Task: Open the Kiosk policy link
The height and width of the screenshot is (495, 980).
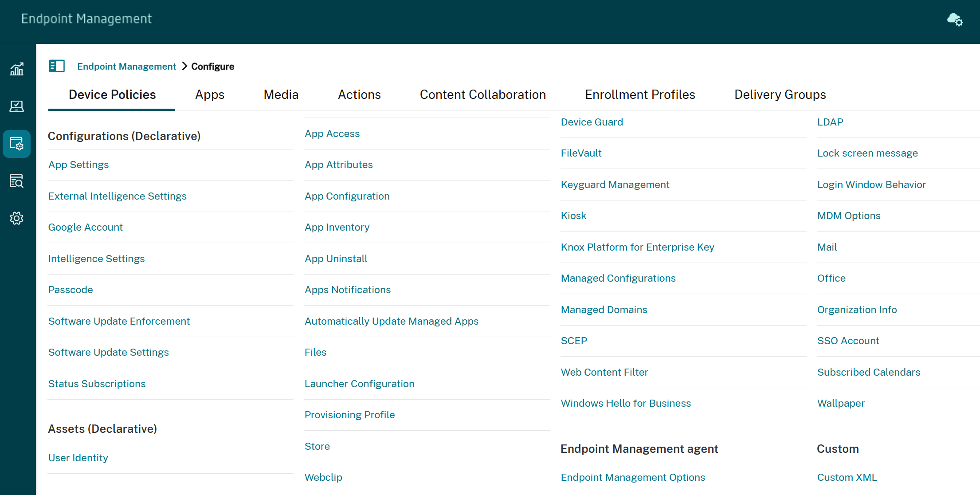Action: pos(573,216)
